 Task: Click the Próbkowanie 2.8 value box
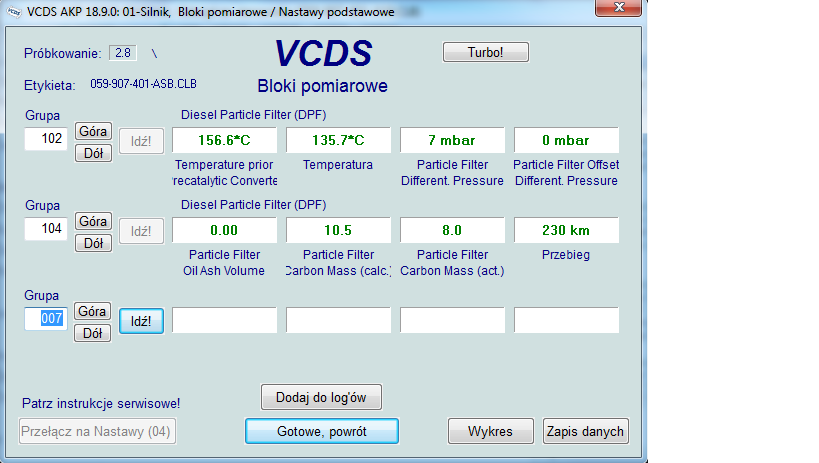coord(123,53)
